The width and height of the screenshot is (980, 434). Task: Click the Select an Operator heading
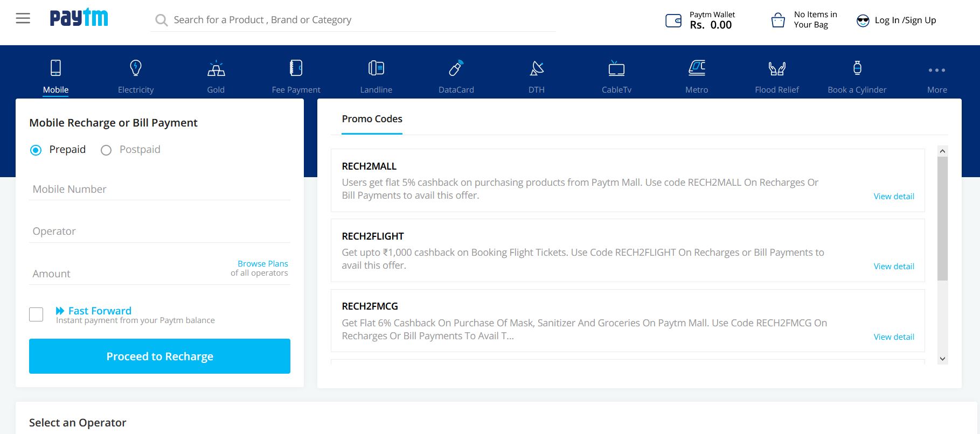78,423
